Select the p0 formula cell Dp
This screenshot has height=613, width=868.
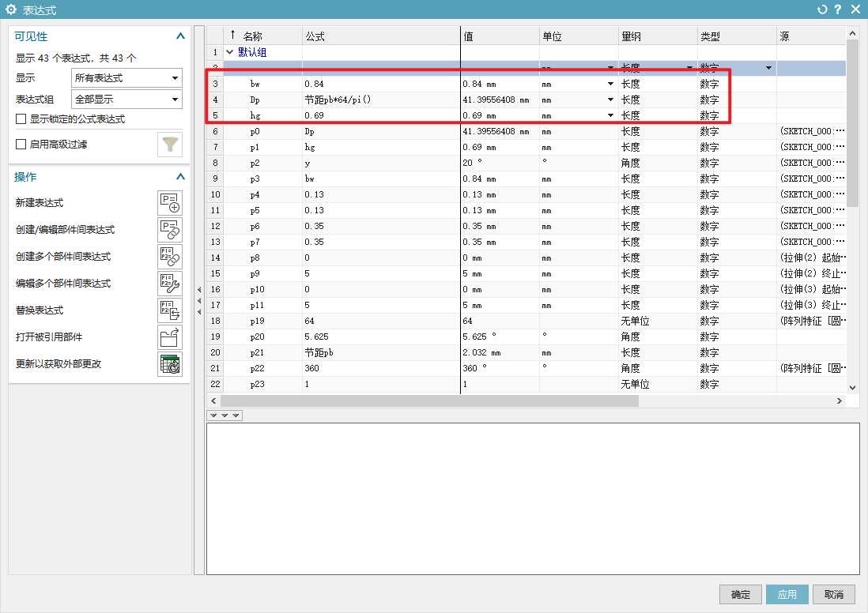point(381,132)
